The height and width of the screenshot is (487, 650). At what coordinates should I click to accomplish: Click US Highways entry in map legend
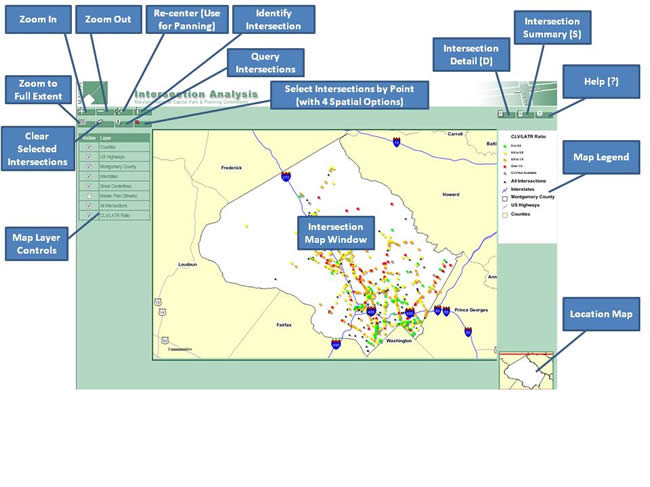(x=525, y=205)
